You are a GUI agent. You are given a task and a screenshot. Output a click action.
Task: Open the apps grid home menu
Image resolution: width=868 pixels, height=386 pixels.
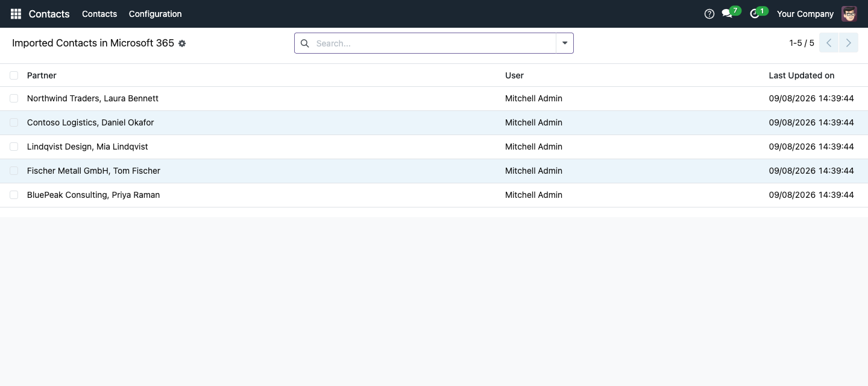click(x=16, y=14)
